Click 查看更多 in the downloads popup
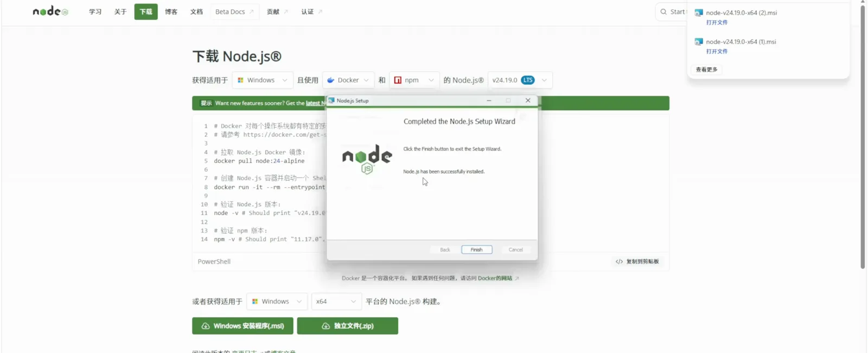868x353 pixels. [x=706, y=70]
